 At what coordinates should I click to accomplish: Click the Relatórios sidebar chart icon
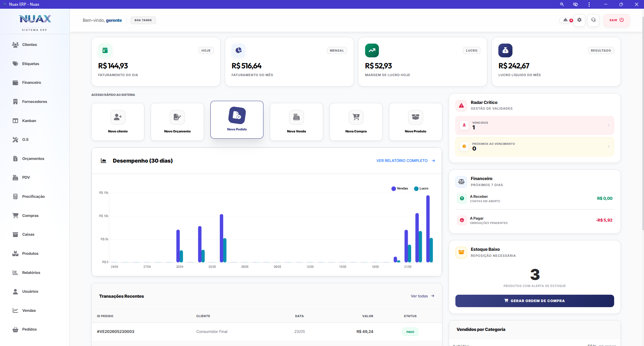pos(15,273)
